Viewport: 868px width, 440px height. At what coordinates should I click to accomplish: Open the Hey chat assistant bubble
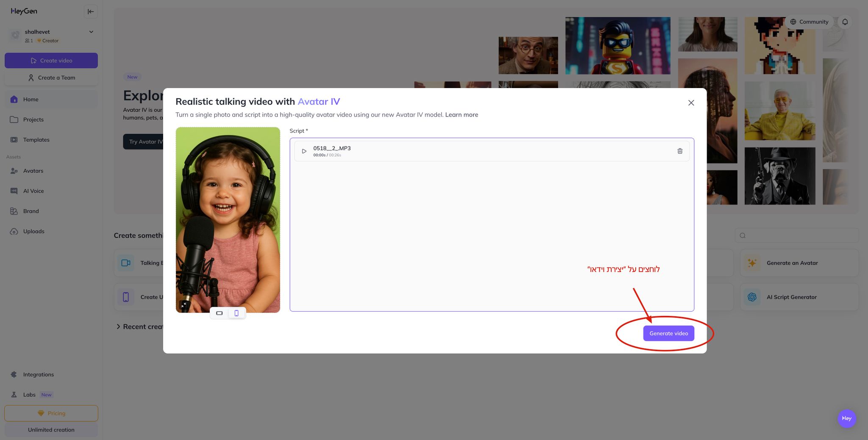(846, 418)
